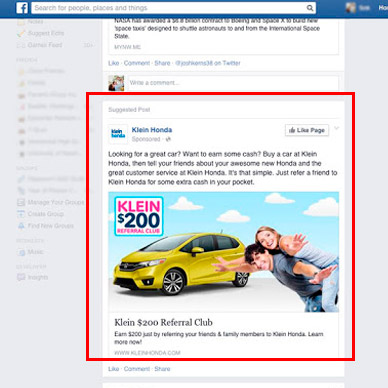Viewport: 388px width, 388px height.
Task: Select Find New Groups in sidebar
Action: click(x=51, y=226)
